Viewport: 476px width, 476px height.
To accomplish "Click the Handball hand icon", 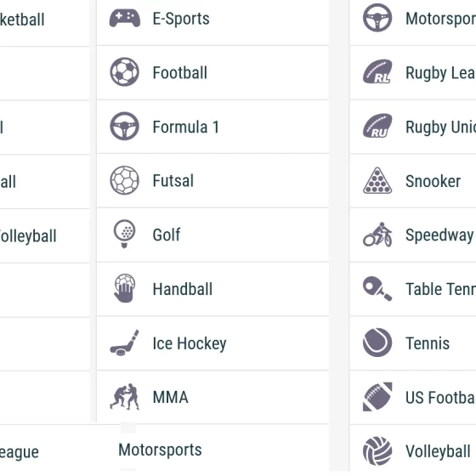I will click(124, 288).
